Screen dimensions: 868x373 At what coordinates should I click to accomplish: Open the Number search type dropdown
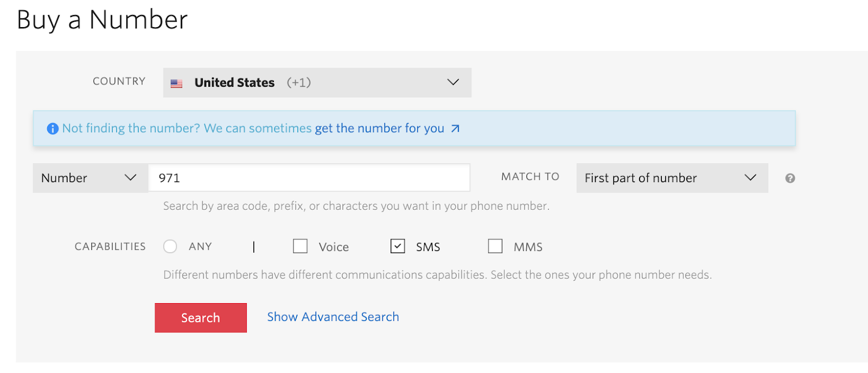[x=90, y=178]
